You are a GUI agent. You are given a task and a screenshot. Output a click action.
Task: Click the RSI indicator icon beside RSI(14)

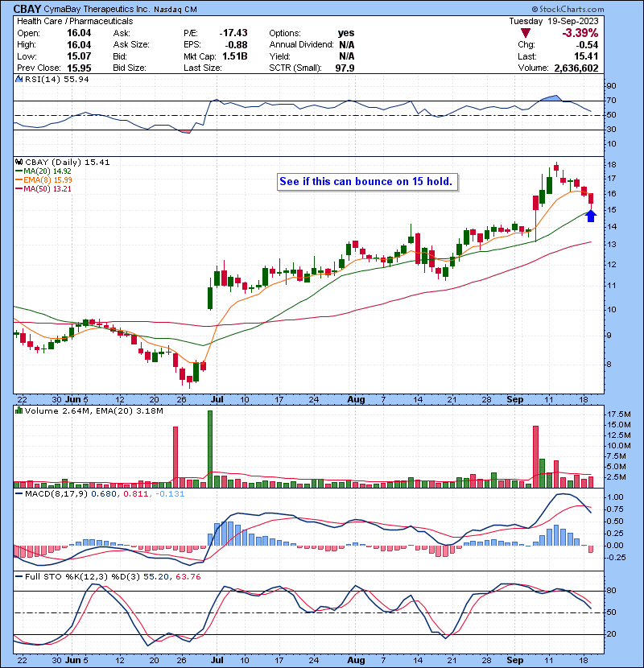tap(19, 79)
